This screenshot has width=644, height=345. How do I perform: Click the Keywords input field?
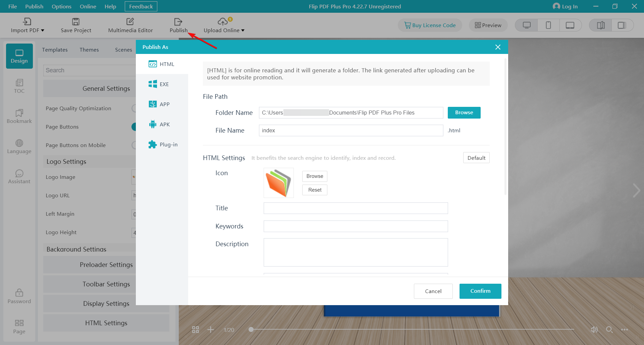tap(356, 226)
